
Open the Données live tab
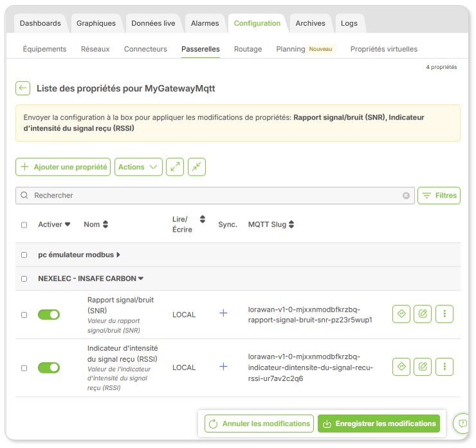[x=153, y=23]
